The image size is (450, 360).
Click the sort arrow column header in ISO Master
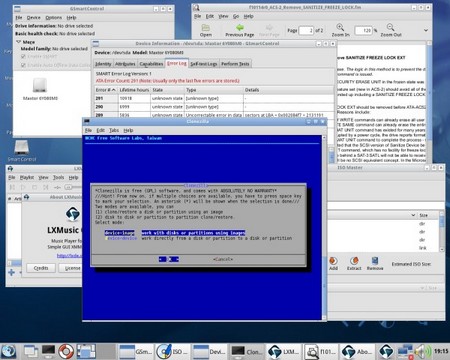coord(413,215)
